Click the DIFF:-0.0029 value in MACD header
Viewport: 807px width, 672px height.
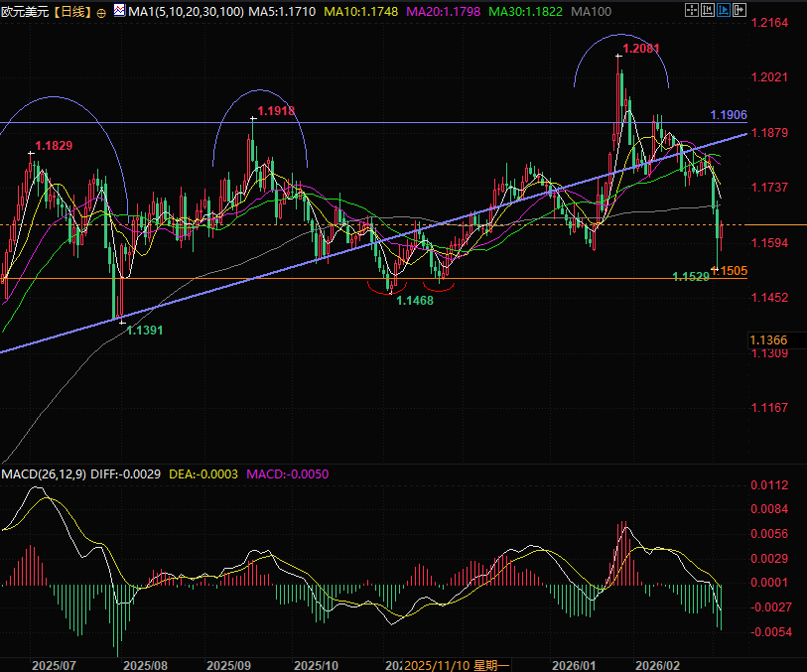coord(126,474)
